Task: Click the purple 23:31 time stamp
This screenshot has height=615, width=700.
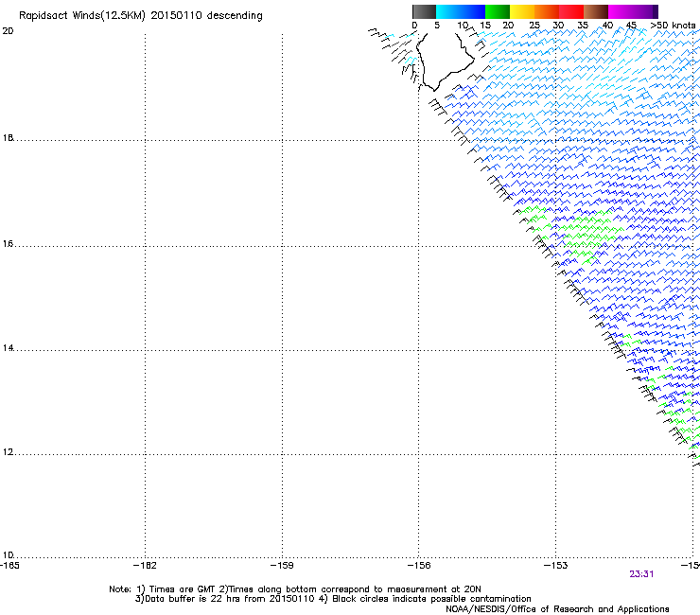Action: [641, 574]
